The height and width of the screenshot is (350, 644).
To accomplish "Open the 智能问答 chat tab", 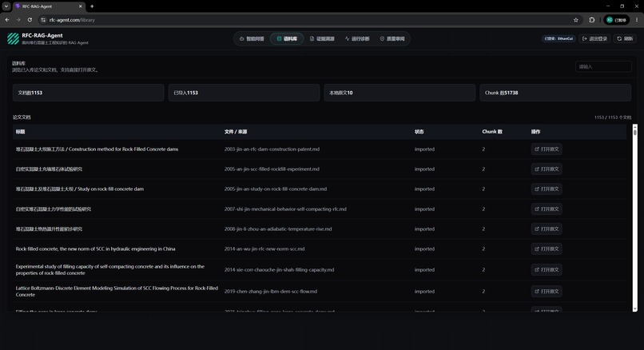I will 252,38.
